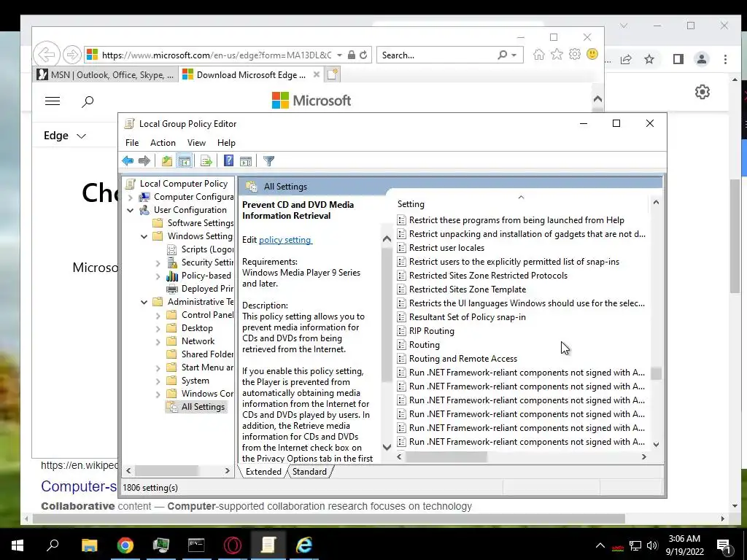Open the Help menu
Screen dimensions: 747x560
pos(226,143)
